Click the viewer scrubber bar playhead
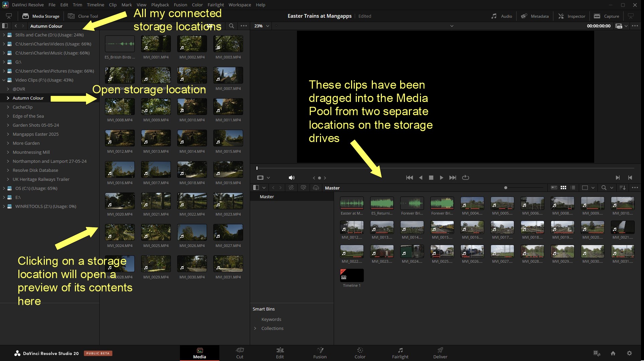644x361 pixels. [x=257, y=168]
